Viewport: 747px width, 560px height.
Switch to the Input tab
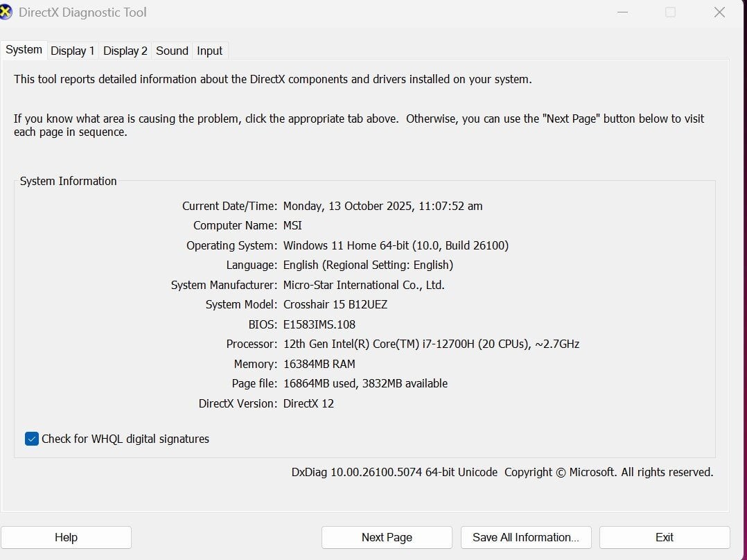click(x=209, y=51)
